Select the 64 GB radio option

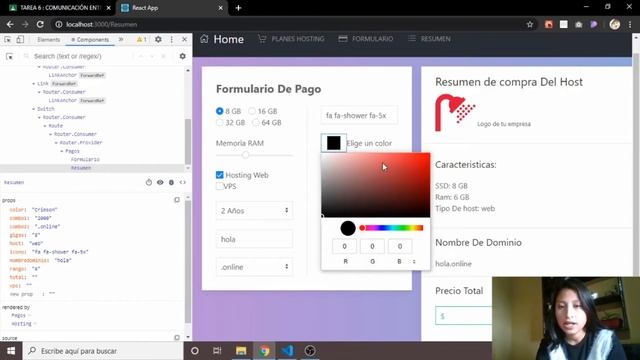pyautogui.click(x=256, y=122)
